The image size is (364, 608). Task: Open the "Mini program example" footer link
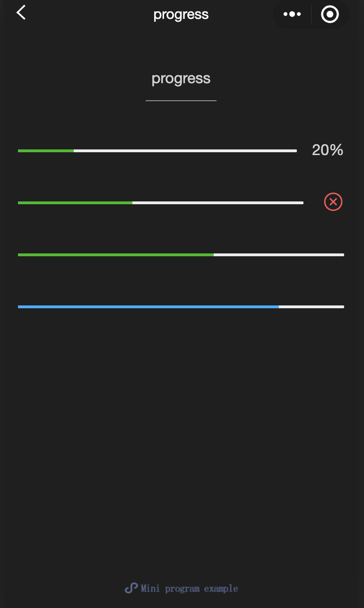(x=189, y=589)
